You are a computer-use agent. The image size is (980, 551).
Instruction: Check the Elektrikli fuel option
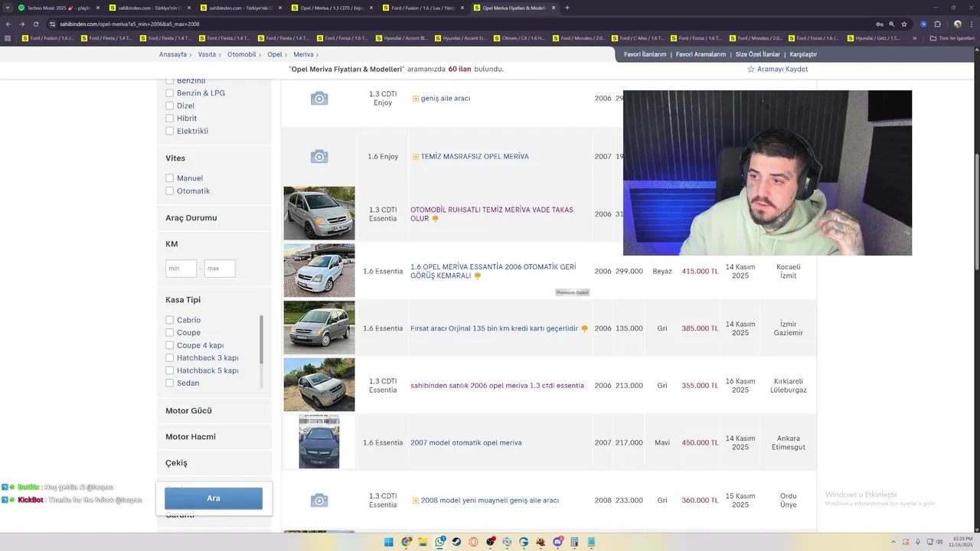(170, 131)
